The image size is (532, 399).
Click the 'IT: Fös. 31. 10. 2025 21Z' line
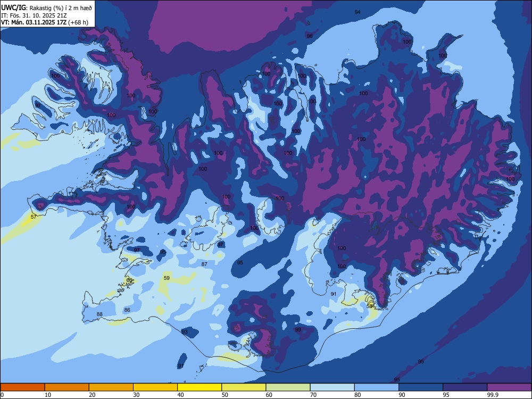click(34, 15)
